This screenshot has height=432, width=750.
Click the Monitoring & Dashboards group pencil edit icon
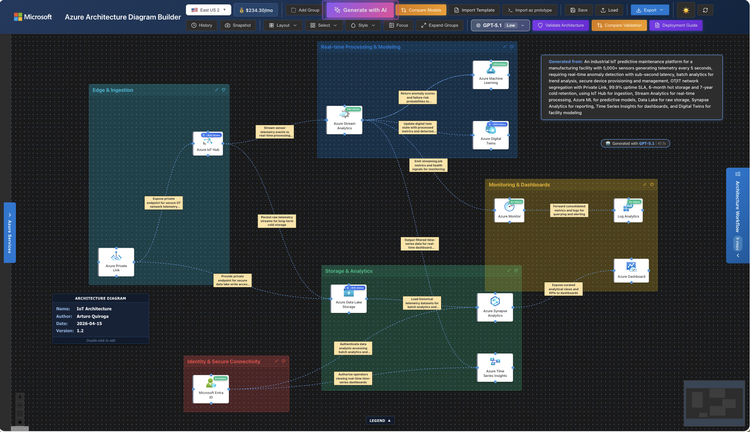pos(644,184)
